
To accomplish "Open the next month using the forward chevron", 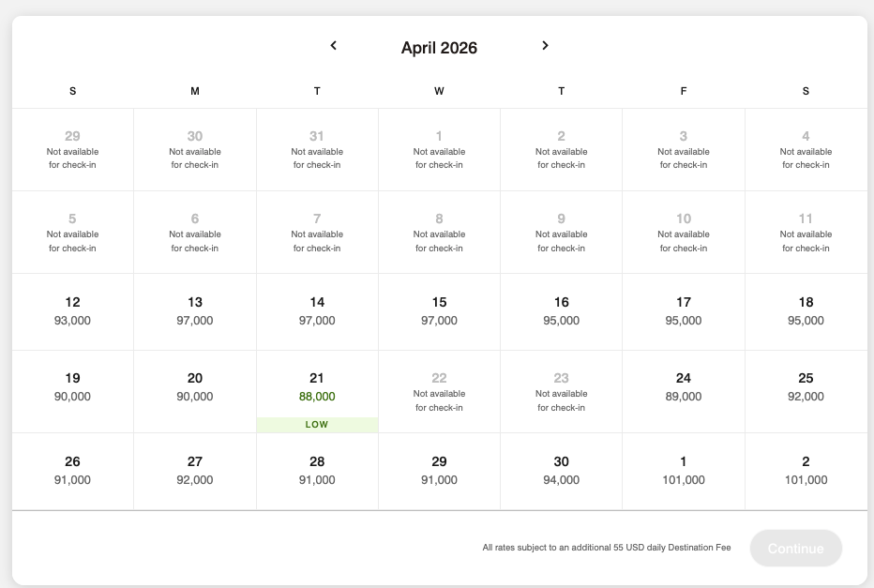I will pyautogui.click(x=545, y=45).
